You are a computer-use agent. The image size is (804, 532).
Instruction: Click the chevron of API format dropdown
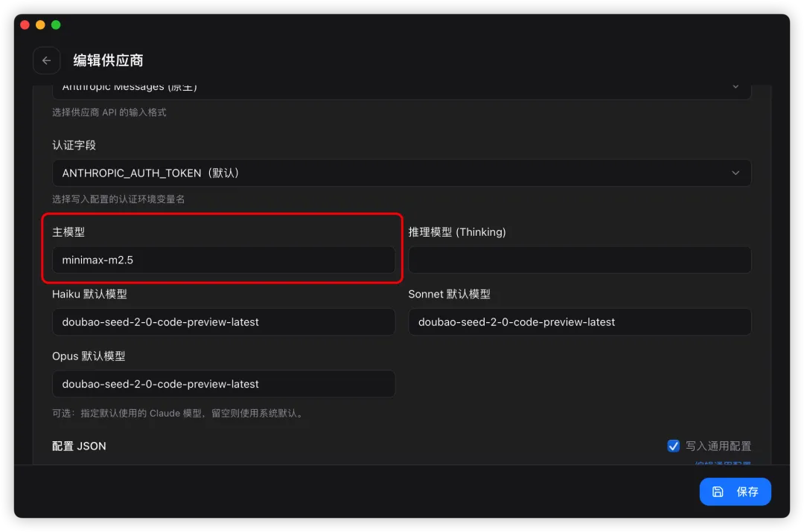(736, 87)
